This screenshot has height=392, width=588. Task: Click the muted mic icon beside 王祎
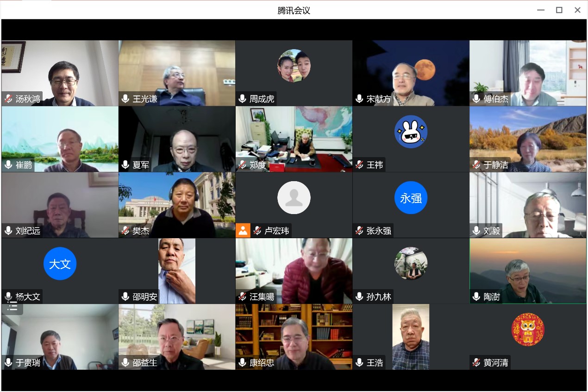pos(359,164)
